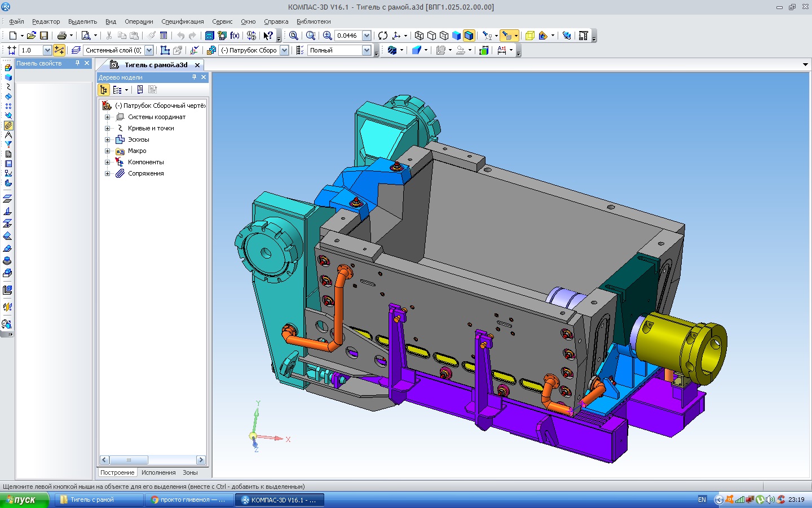Toggle shaded with edges display mode
Image resolution: width=812 pixels, height=508 pixels.
click(469, 36)
